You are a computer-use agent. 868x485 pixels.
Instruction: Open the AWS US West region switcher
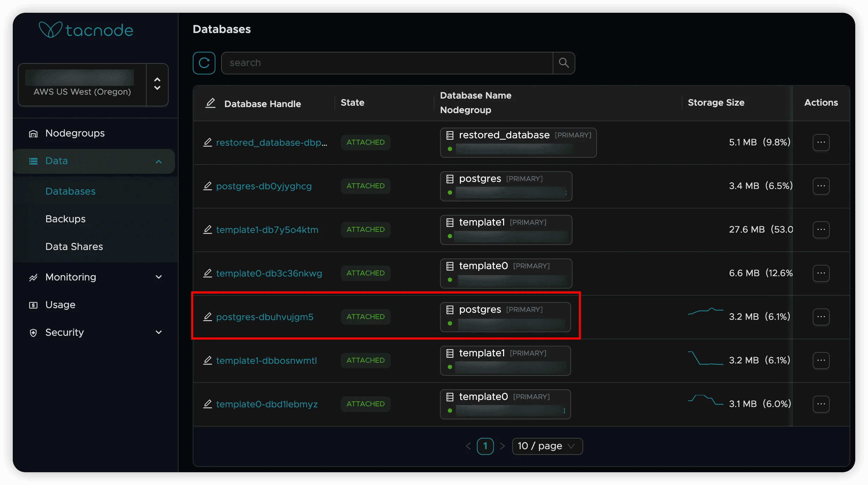157,84
